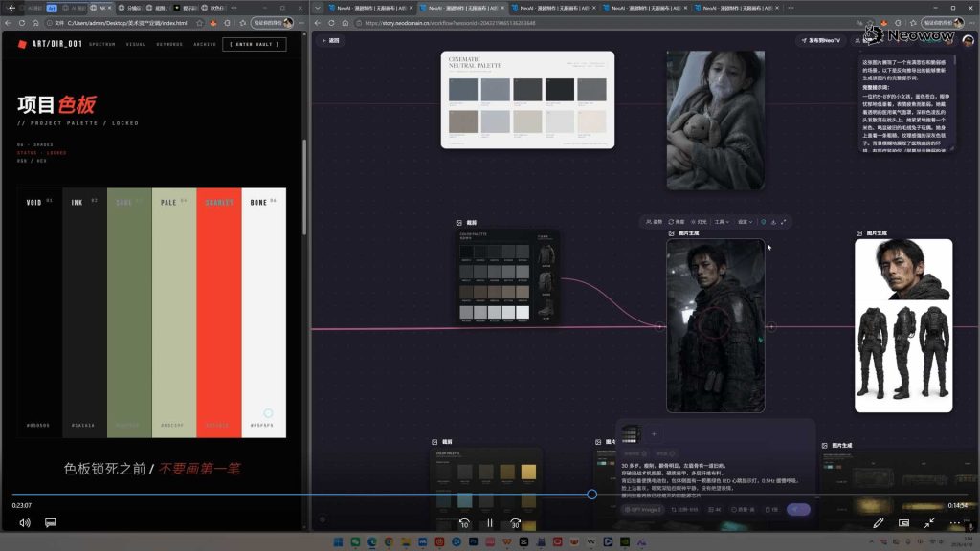Viewport: 980px width, 551px height.
Task: Select the soldier portrait generated image
Action: (715, 325)
